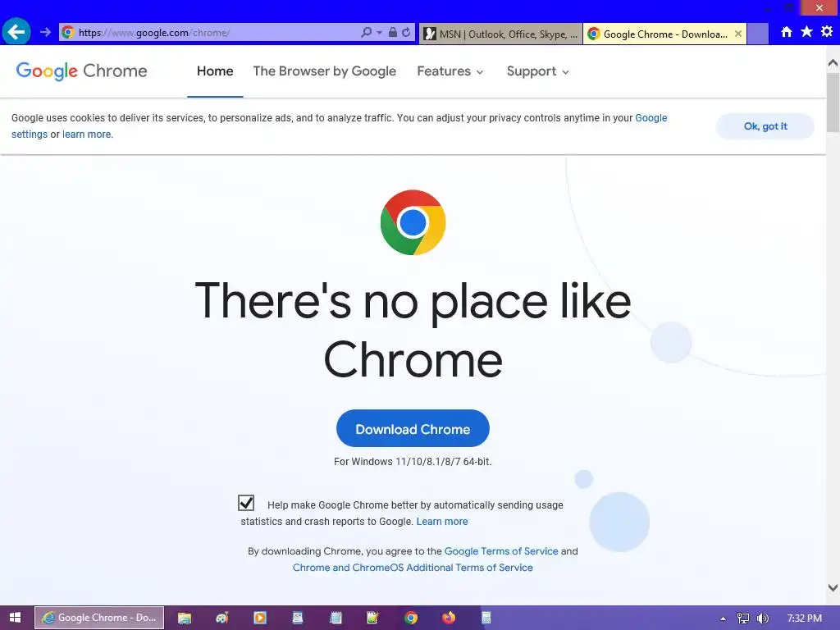Open Google Terms of Service link

501,551
